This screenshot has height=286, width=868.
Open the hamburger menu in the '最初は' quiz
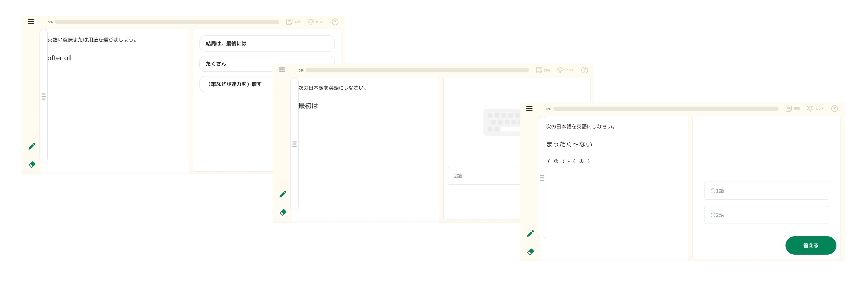tap(282, 70)
